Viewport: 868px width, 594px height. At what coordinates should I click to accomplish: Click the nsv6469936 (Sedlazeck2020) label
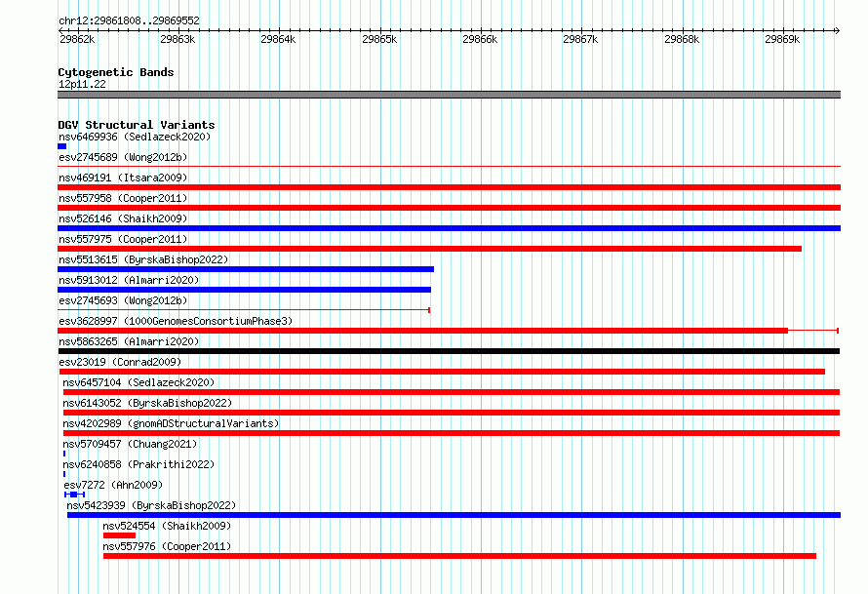coord(135,137)
